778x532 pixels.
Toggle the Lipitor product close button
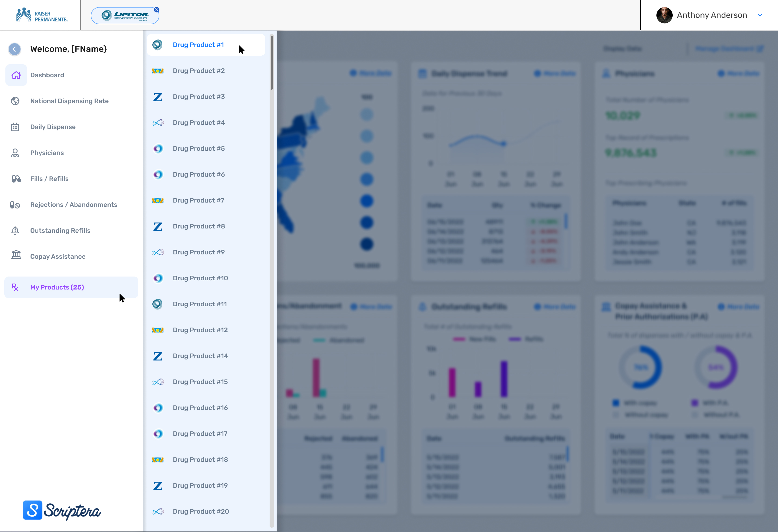tap(157, 6)
